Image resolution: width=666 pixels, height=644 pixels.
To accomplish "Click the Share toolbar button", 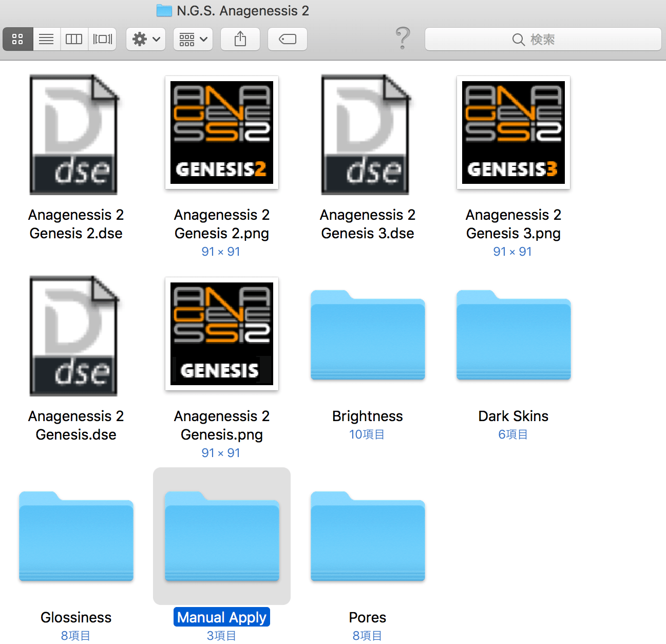I will click(x=240, y=39).
